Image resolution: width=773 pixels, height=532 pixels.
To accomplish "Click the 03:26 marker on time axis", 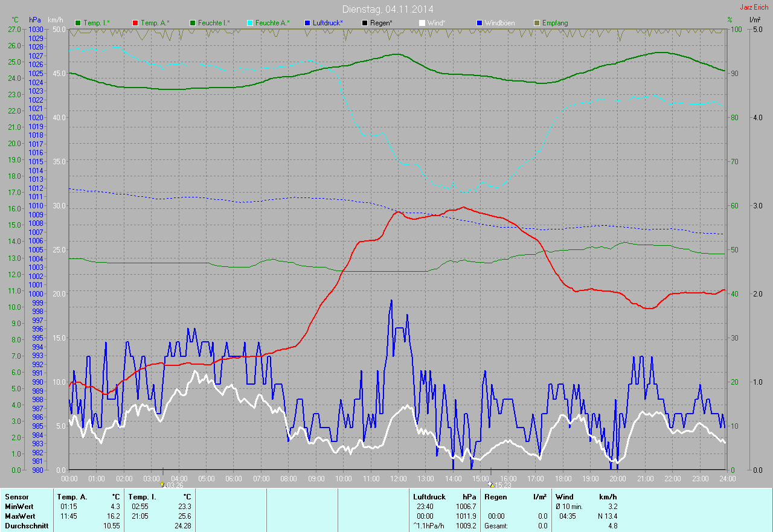I will tap(173, 485).
